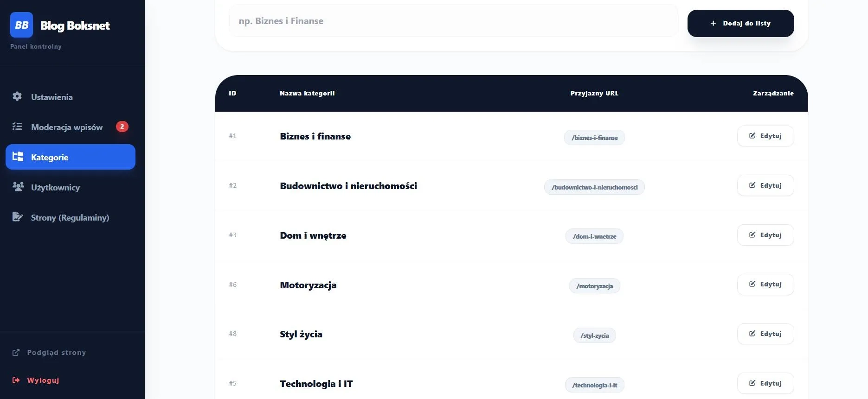The width and height of the screenshot is (868, 399).
Task: Click Edytuj for Styl życia
Action: coord(765,334)
